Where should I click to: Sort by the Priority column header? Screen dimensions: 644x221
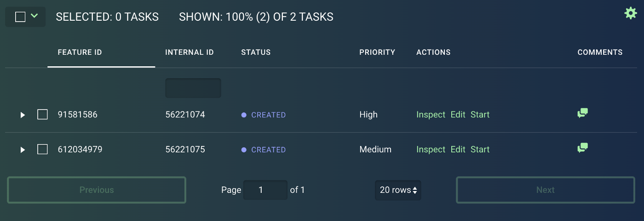click(x=377, y=52)
